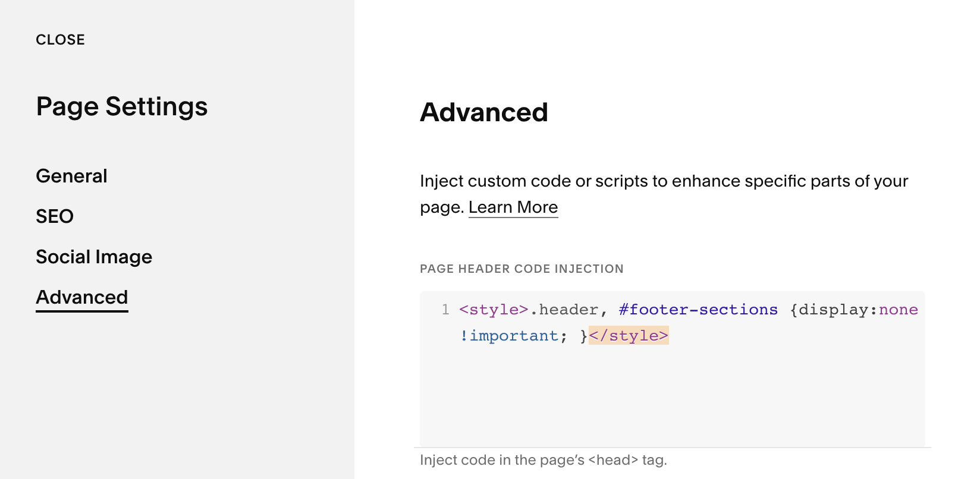Click the 'none' value in the code
Viewport: 980px width, 479px height.
coord(899,310)
